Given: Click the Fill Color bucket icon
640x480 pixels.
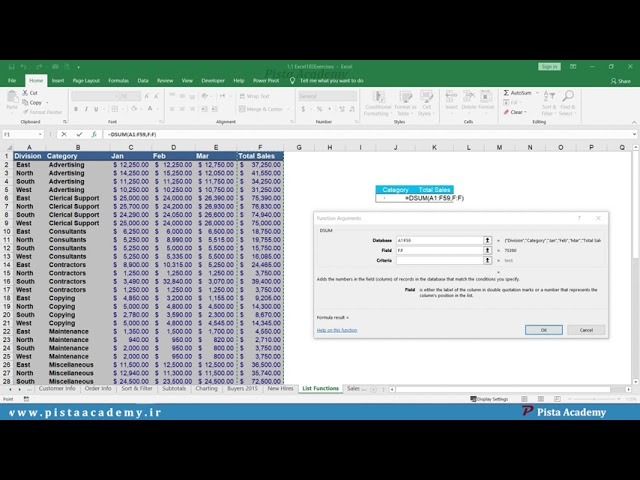Looking at the screenshot, I should 133,109.
